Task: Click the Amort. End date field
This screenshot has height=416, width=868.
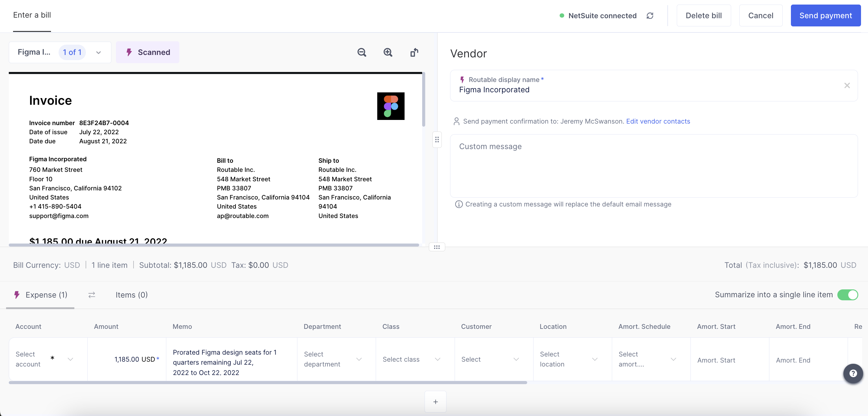Action: (808, 360)
